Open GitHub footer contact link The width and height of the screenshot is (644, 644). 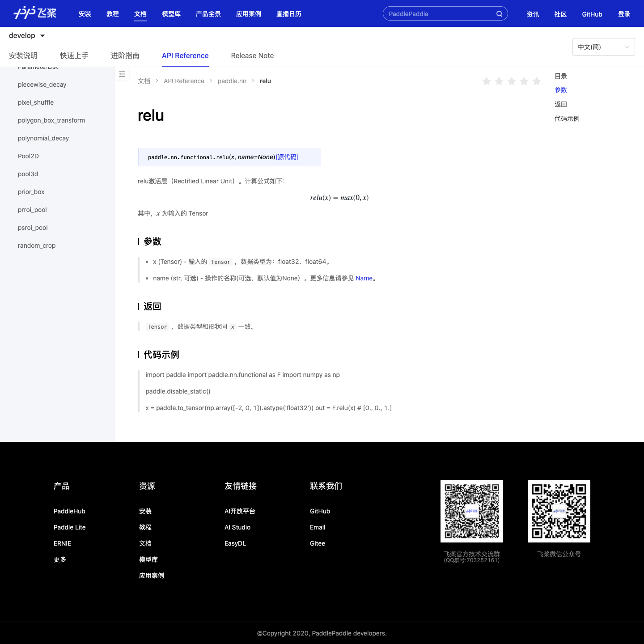320,511
